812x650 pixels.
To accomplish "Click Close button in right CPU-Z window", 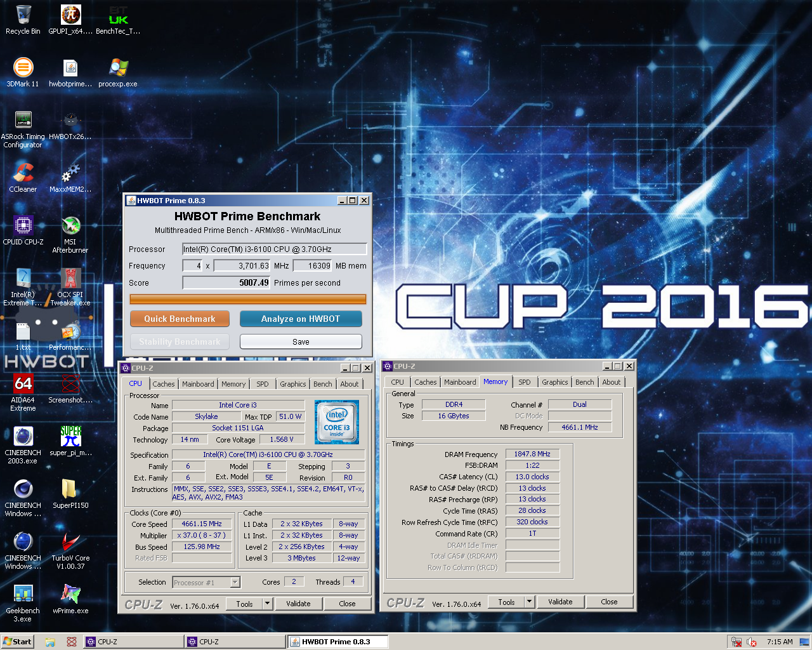I will pos(609,602).
